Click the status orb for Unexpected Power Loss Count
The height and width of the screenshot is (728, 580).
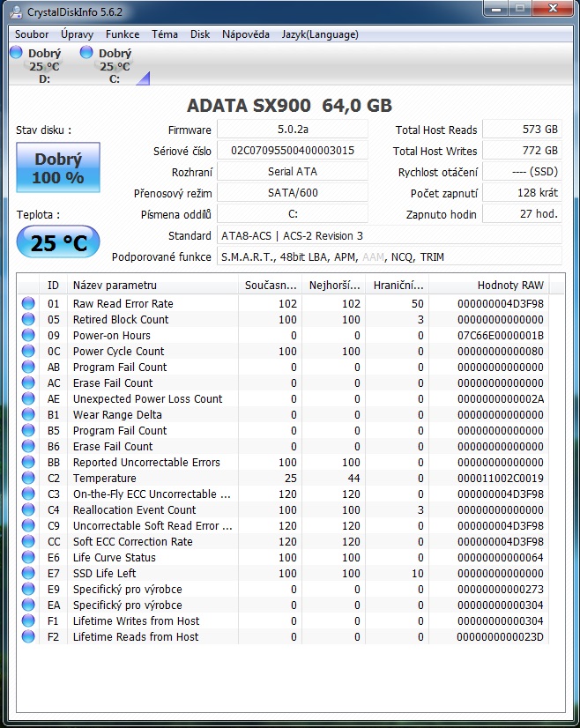[28, 399]
